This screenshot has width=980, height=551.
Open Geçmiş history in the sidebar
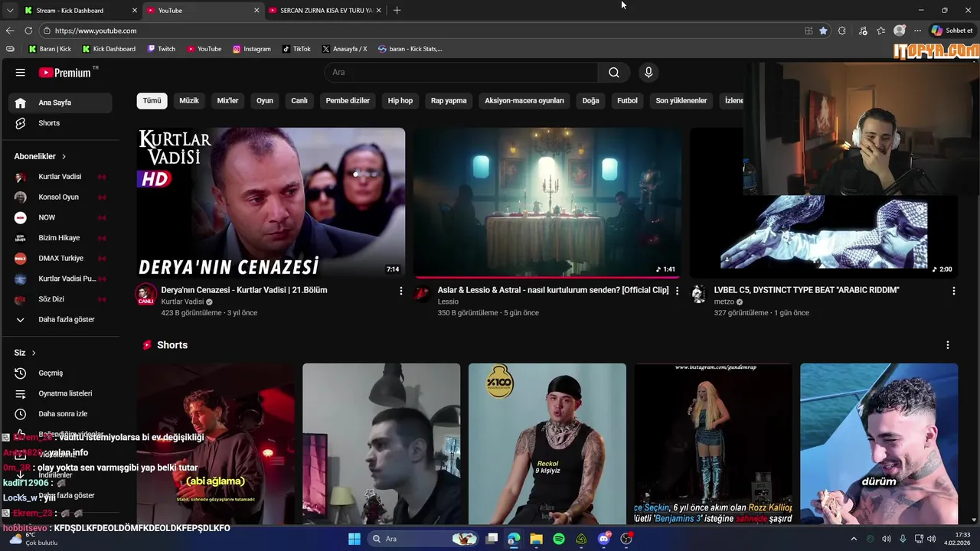pyautogui.click(x=58, y=373)
